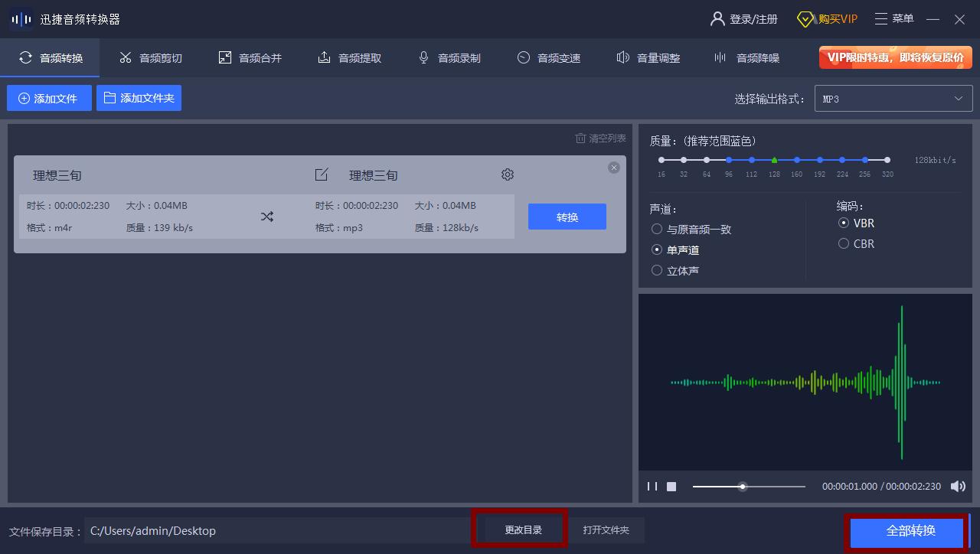The image size is (980, 554).
Task: Open the 选择输出格式 dropdown
Action: pyautogui.click(x=893, y=98)
